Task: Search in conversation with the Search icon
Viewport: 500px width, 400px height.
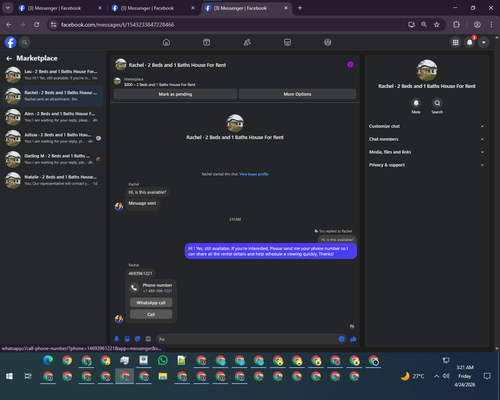Action: pyautogui.click(x=437, y=103)
